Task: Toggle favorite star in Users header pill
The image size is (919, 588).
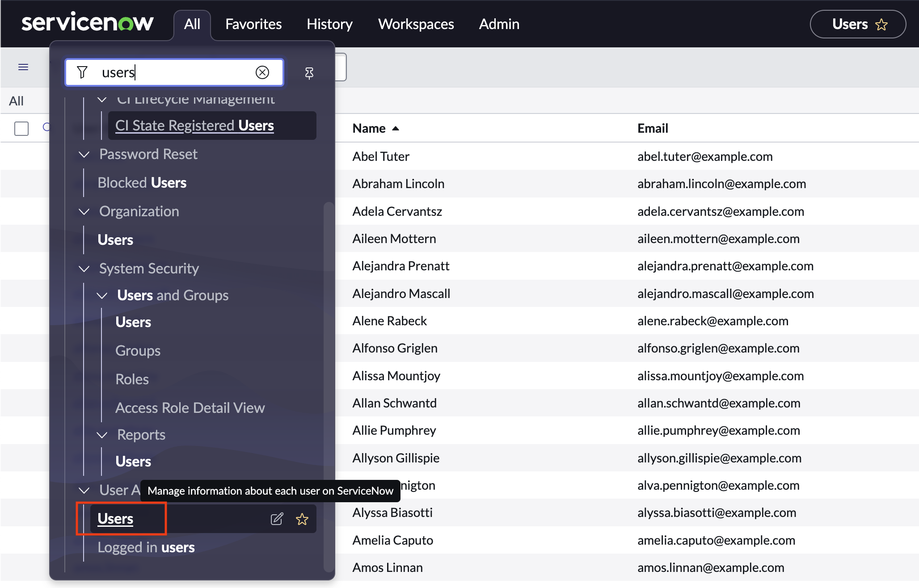Action: coord(881,25)
